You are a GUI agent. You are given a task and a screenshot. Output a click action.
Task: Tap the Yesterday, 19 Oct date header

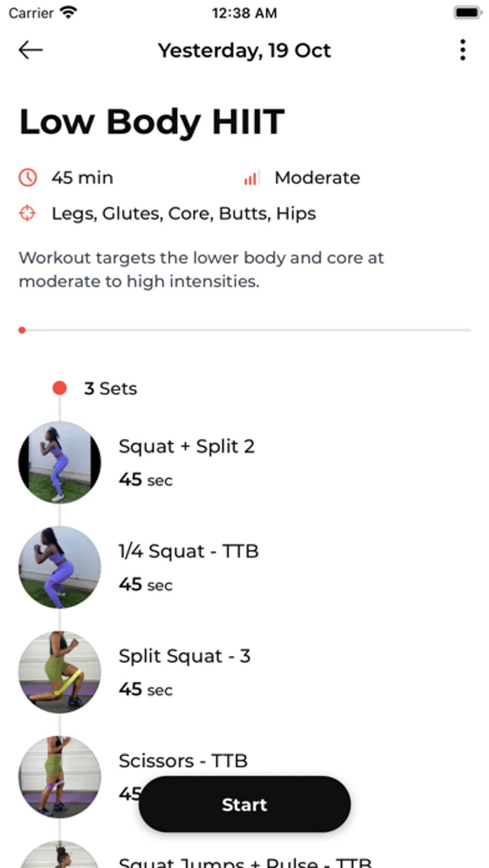(244, 51)
